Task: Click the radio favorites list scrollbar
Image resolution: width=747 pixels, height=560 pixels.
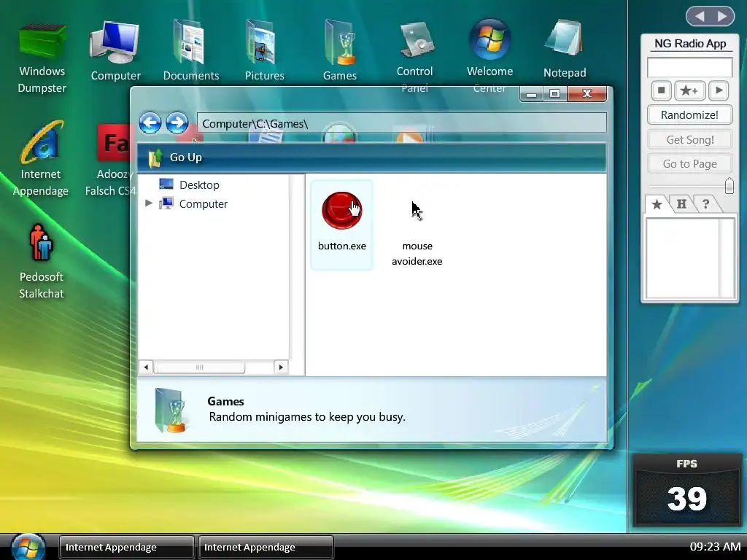Action: click(727, 258)
